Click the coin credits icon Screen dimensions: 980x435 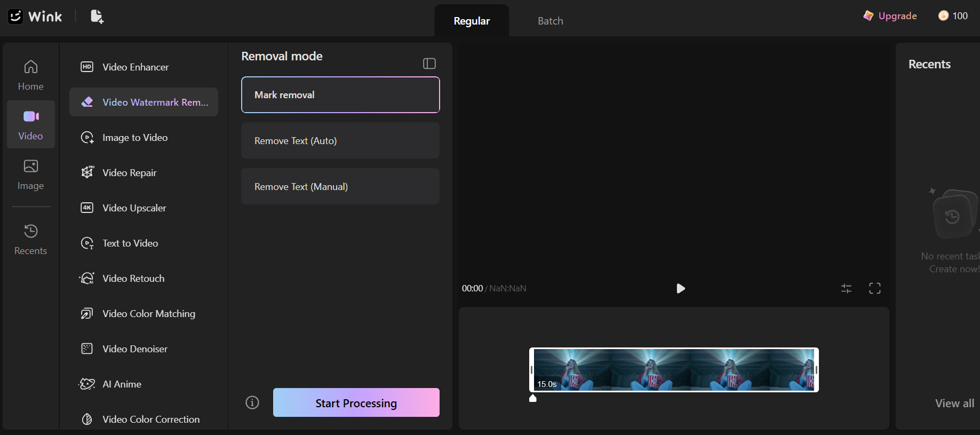pos(943,15)
